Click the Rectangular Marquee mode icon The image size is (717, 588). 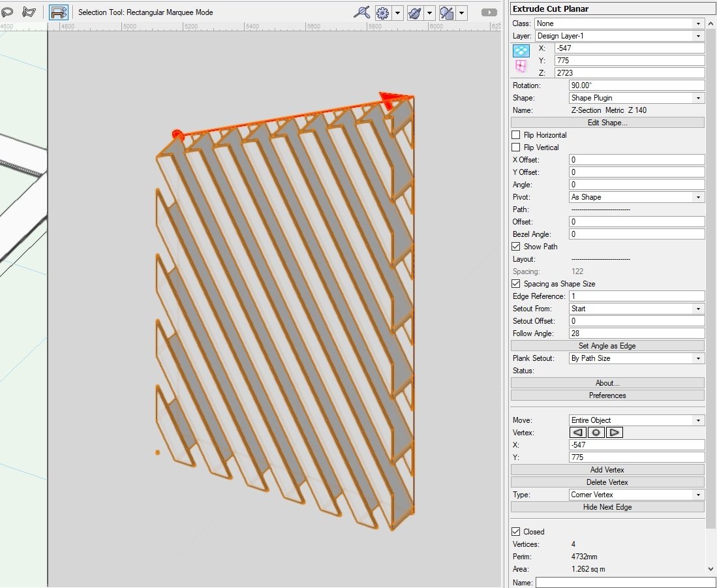59,12
